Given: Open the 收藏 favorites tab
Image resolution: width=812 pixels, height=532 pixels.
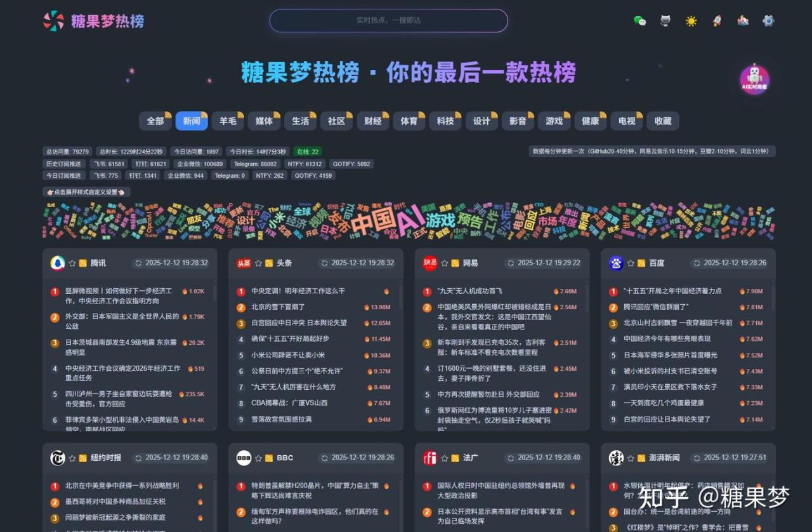Looking at the screenshot, I should 663,121.
